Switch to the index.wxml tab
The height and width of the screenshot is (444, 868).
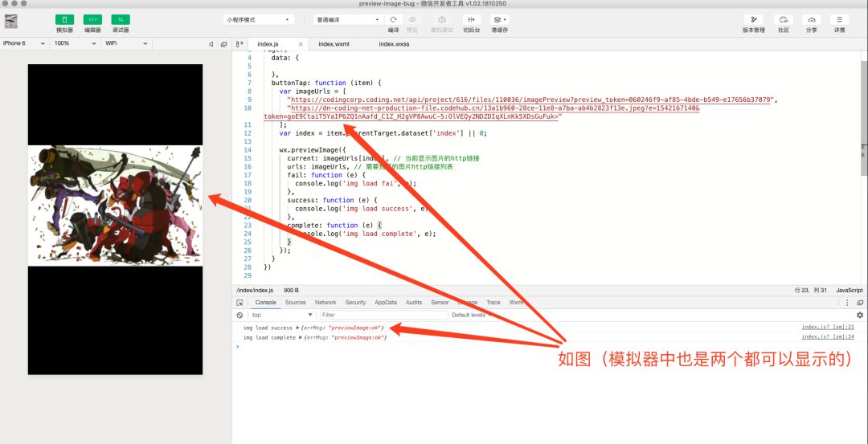[334, 43]
